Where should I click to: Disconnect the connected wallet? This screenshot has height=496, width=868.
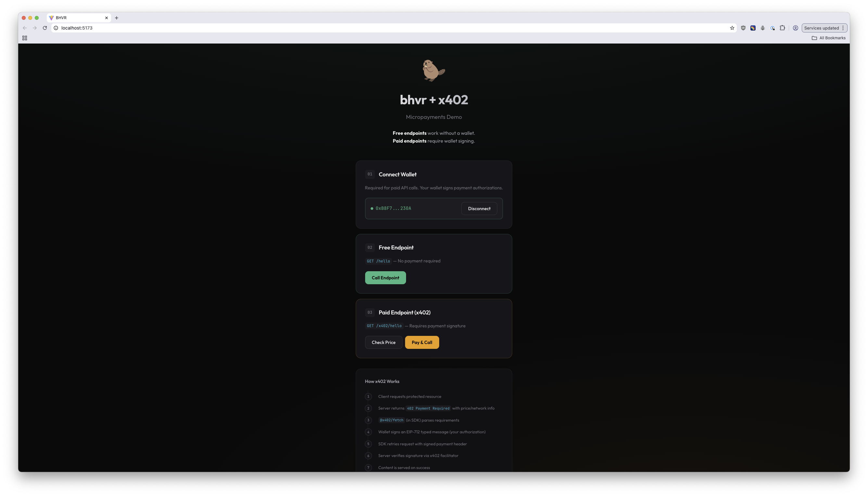(479, 209)
